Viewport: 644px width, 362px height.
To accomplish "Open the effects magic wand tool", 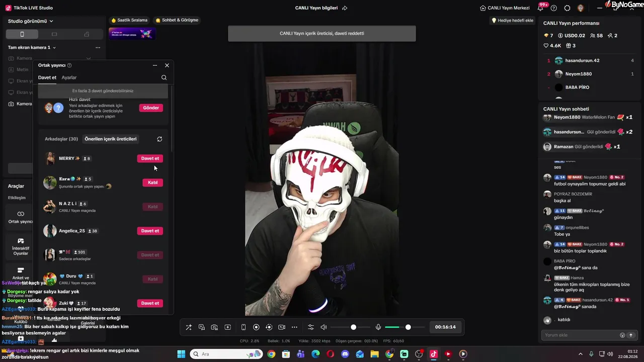I will 189,327.
